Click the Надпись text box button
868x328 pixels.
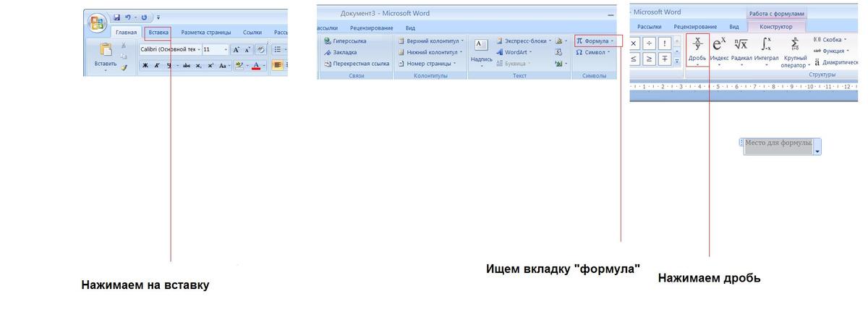(481, 52)
